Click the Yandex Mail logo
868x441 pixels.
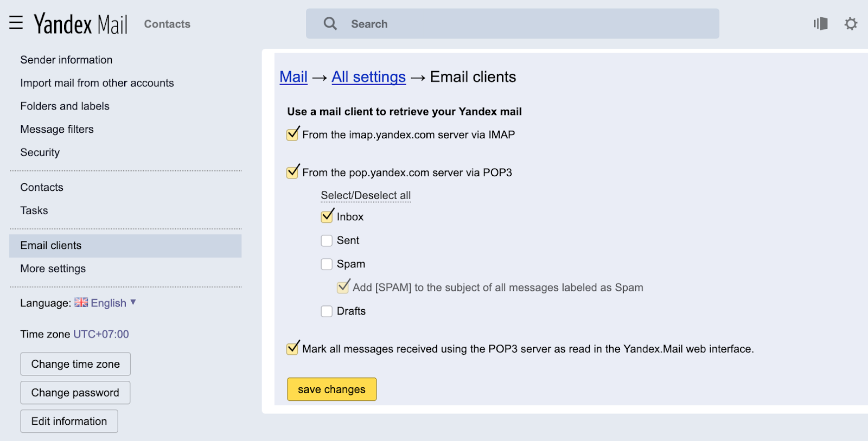click(80, 24)
